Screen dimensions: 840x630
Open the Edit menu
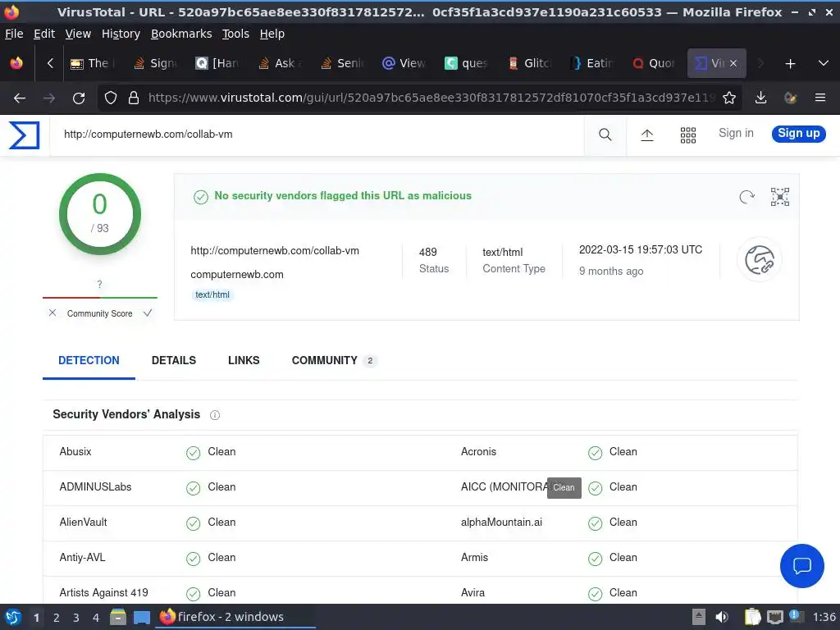(x=44, y=34)
